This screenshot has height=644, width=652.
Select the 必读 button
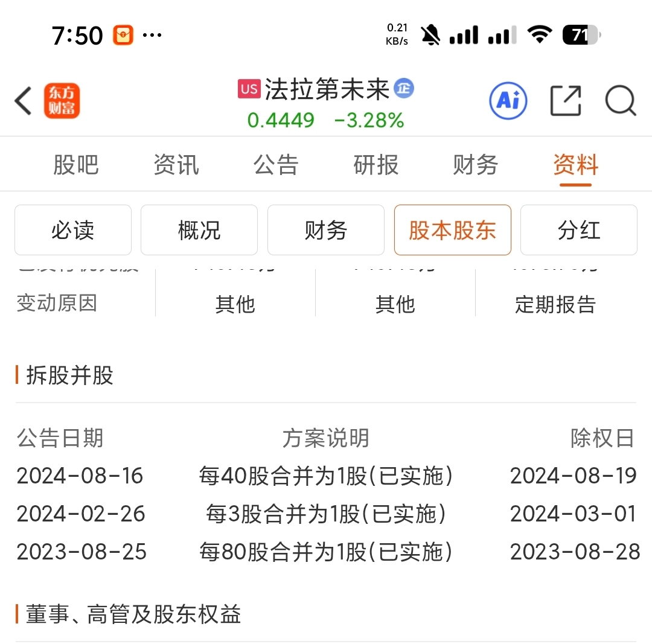(x=73, y=230)
